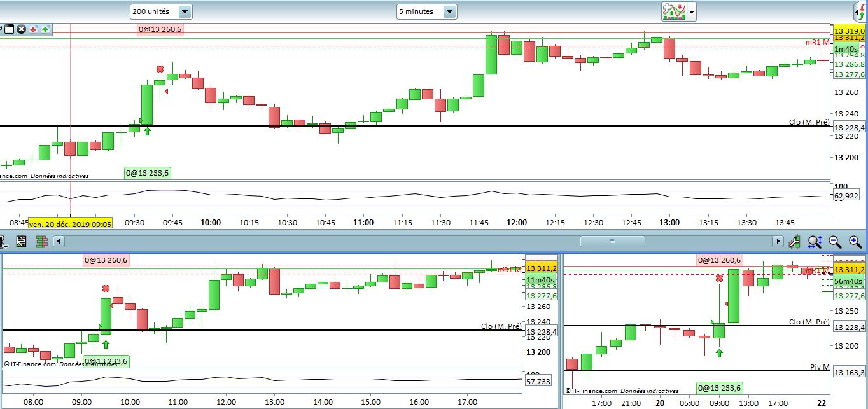The image size is (868, 409).
Task: Click the scrollbar right arrow button
Action: 778,241
